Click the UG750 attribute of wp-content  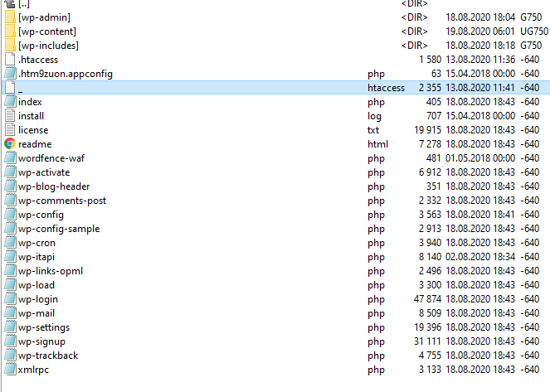(x=534, y=31)
